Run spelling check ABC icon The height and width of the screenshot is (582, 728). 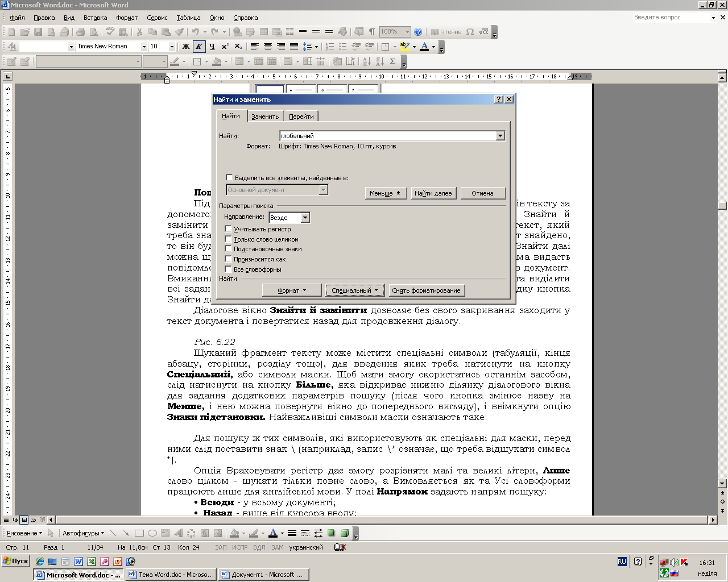pyautogui.click(x=110, y=32)
